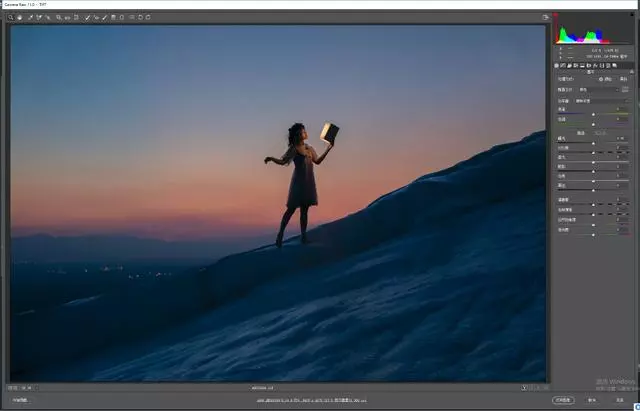Switch to the Detail panel tab
The height and width of the screenshot is (411, 640).
point(569,65)
